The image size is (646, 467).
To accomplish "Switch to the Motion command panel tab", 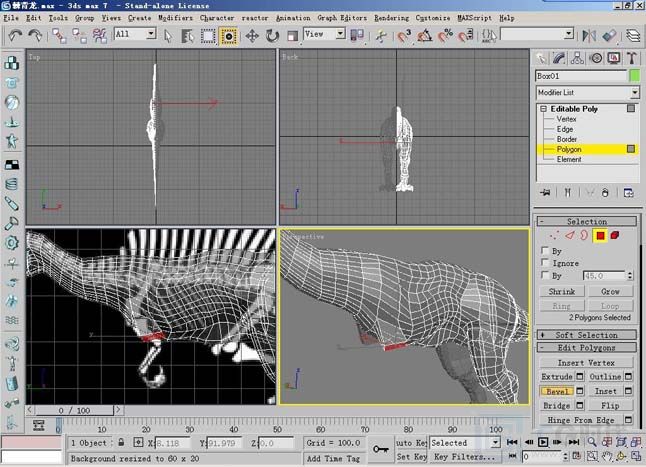I will click(x=596, y=58).
